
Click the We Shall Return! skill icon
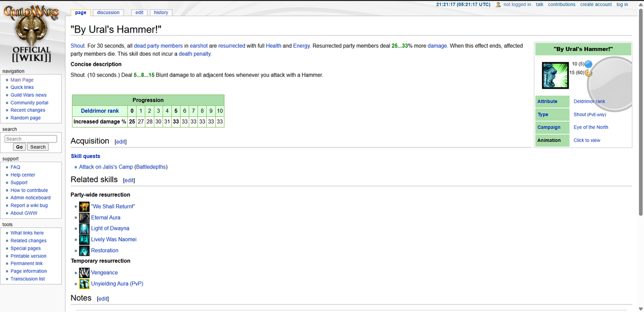[x=84, y=206]
